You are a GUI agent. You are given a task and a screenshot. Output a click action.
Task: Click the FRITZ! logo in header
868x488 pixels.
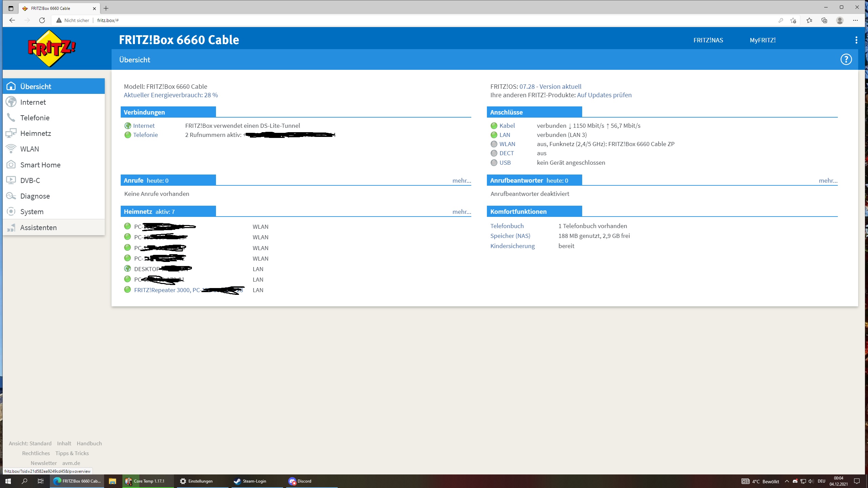coord(52,48)
